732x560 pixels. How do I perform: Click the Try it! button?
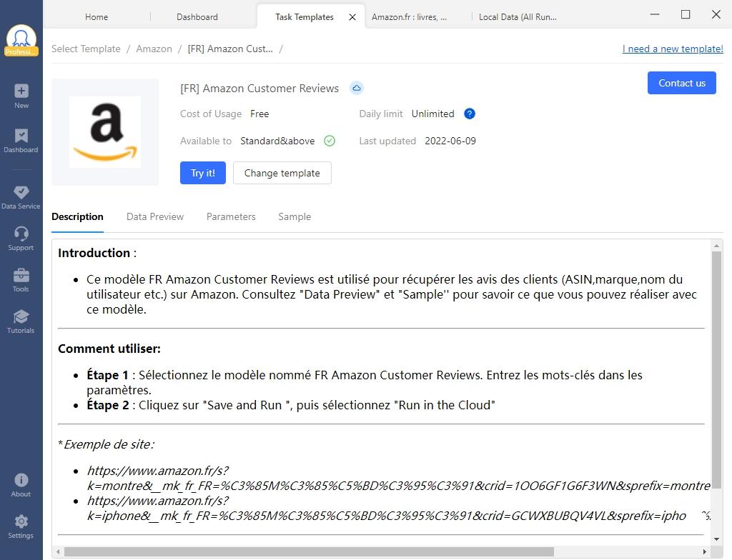coord(203,173)
